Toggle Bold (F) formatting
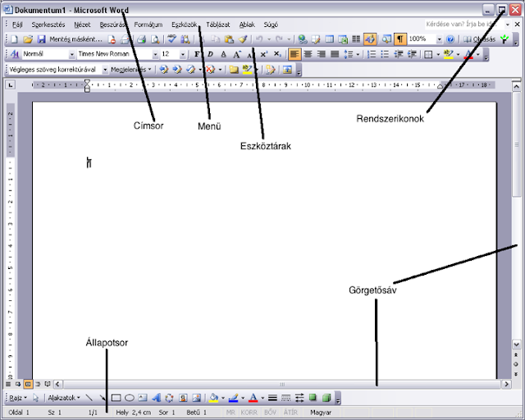Viewport: 525px width, 420px height. 197,54
